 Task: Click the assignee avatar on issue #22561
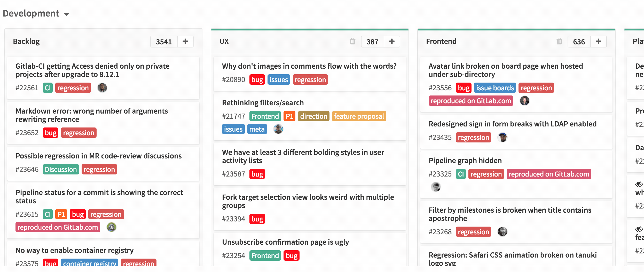coord(102,88)
